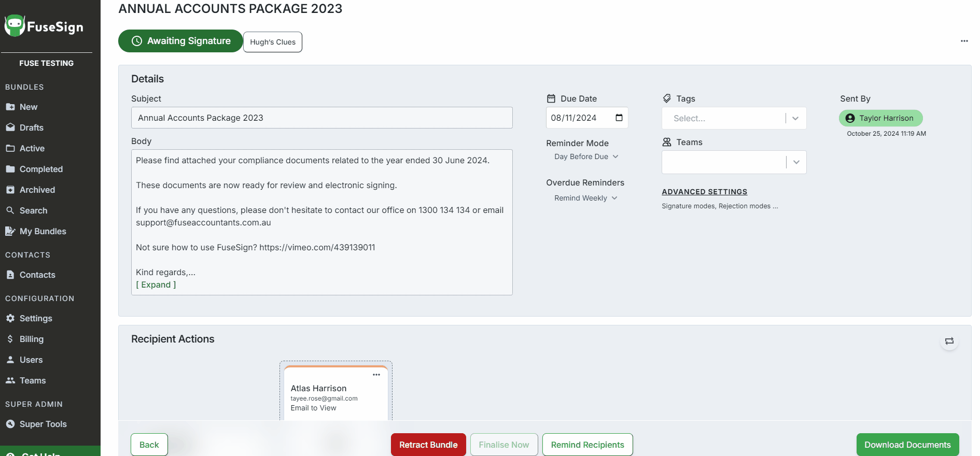Image resolution: width=980 pixels, height=456 pixels.
Task: Click the FuseSign logo icon
Action: [15, 26]
